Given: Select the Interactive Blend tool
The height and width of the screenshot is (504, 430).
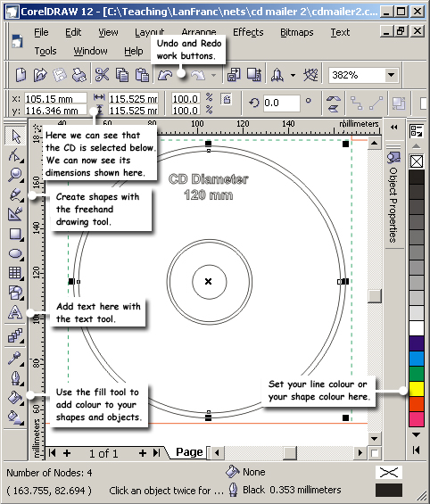Looking at the screenshot, I should tap(15, 336).
